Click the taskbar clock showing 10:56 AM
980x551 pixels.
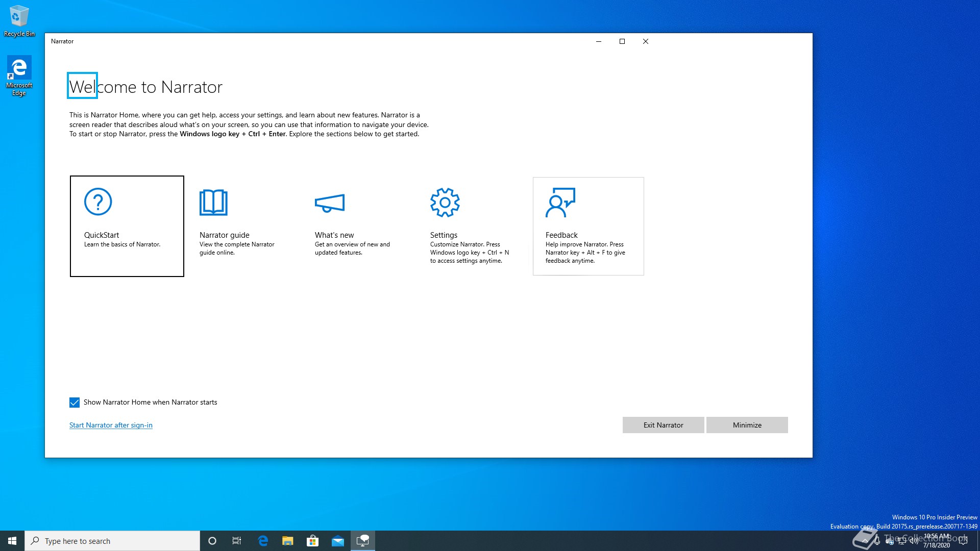[x=937, y=541]
